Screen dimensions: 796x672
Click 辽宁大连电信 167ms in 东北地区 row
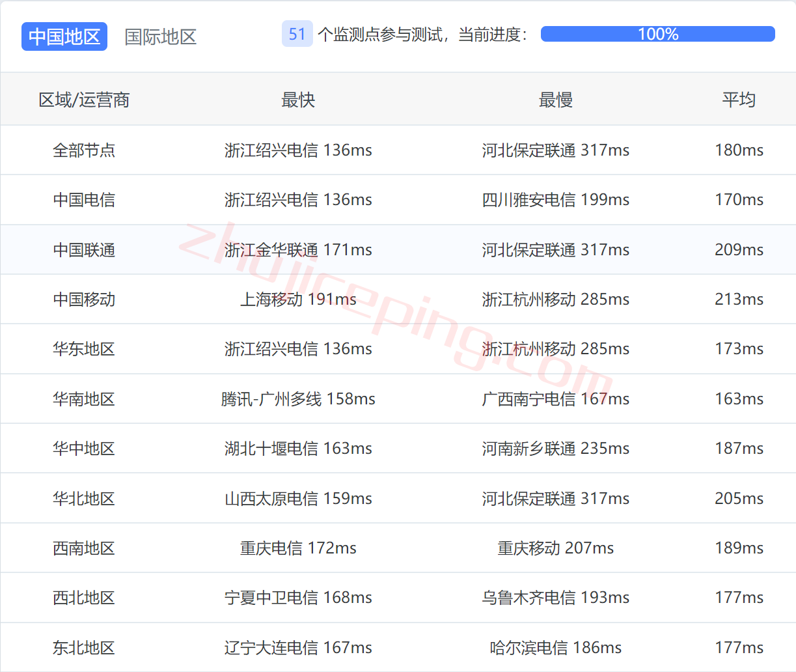298,648
